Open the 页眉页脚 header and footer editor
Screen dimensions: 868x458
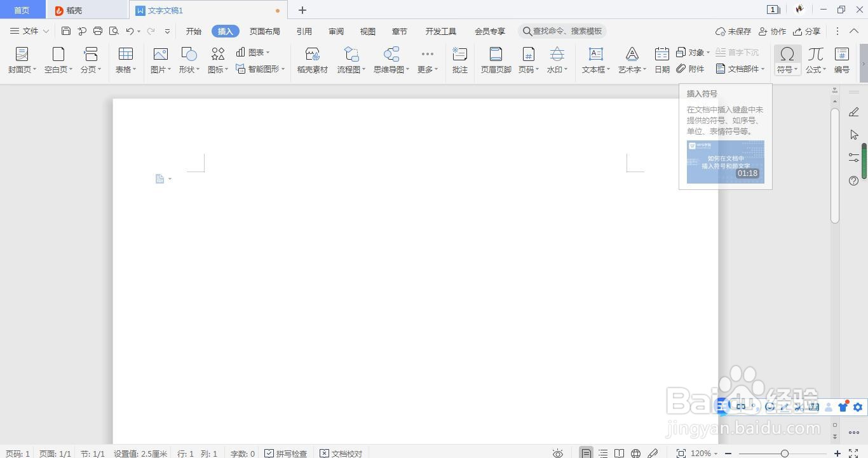pyautogui.click(x=495, y=60)
